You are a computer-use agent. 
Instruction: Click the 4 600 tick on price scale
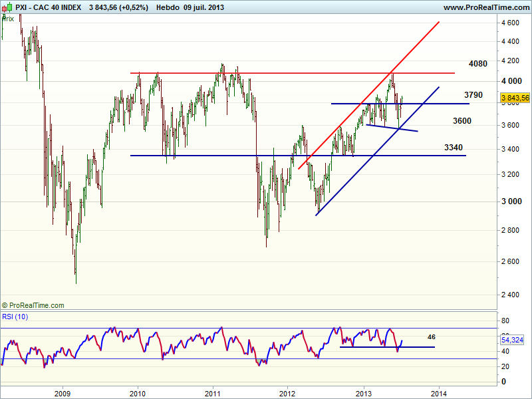[x=510, y=23]
